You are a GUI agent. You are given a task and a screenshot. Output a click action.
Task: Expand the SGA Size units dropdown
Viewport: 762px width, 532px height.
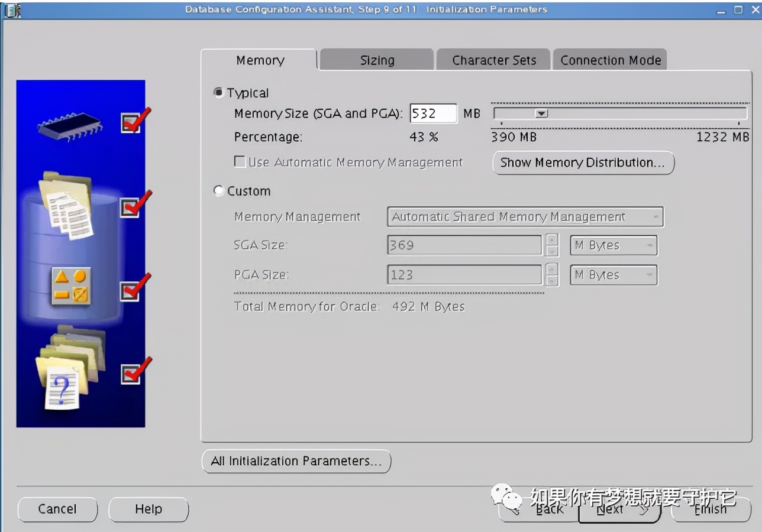click(614, 245)
